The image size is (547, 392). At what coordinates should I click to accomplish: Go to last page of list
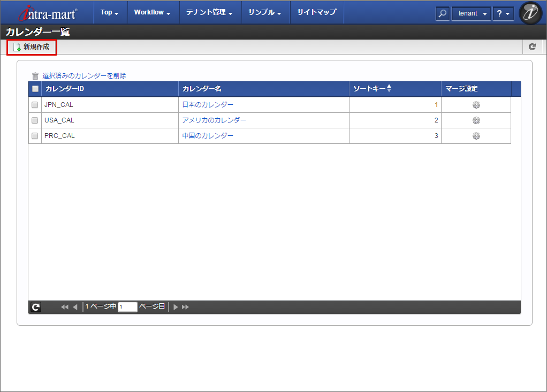pos(185,307)
